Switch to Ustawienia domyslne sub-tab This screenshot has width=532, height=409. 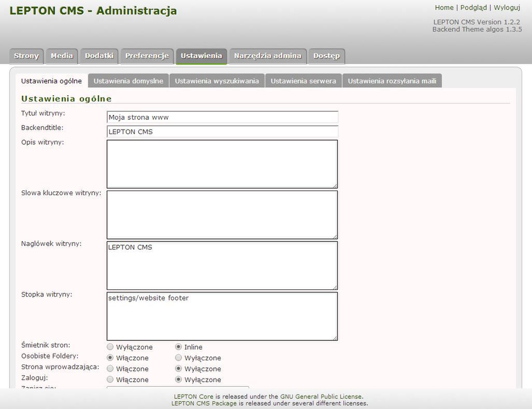pos(128,81)
